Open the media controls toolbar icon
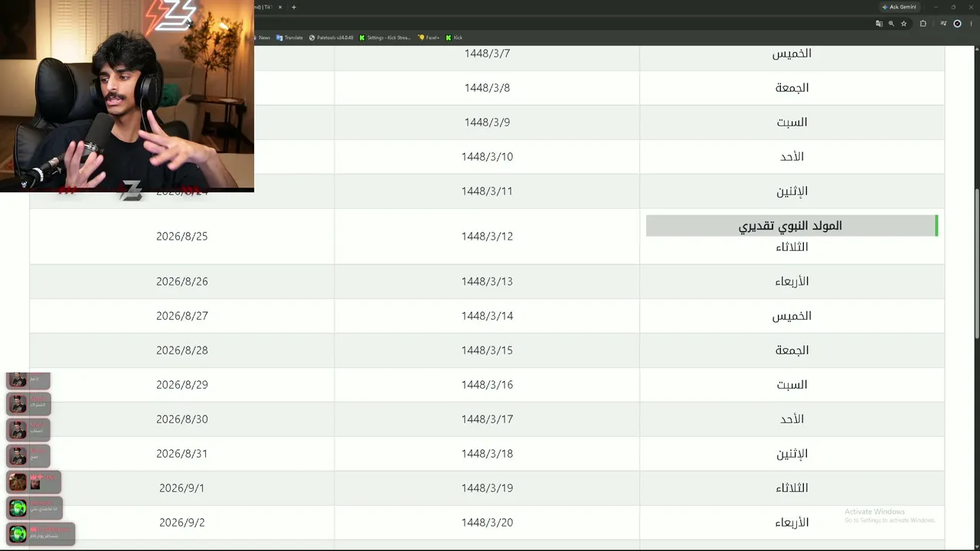 (x=944, y=24)
